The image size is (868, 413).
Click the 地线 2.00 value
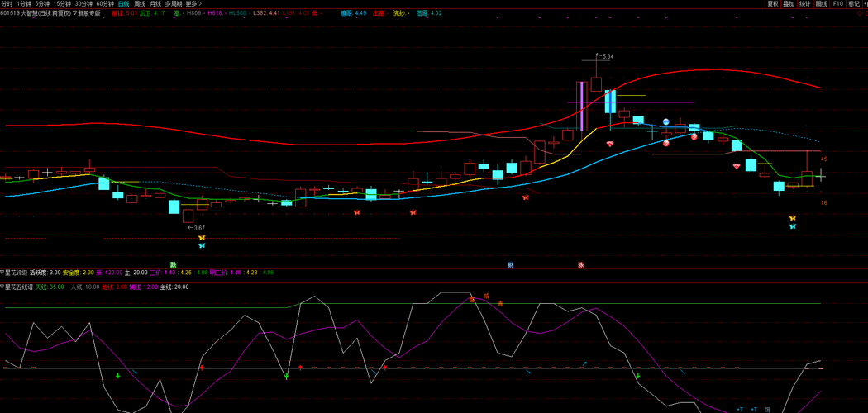[115, 287]
